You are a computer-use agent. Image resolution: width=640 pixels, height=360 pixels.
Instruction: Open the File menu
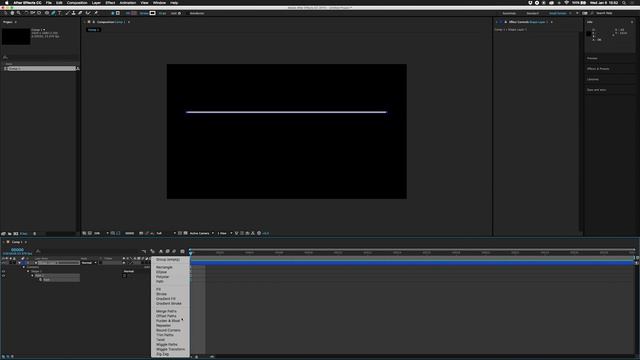[49, 3]
